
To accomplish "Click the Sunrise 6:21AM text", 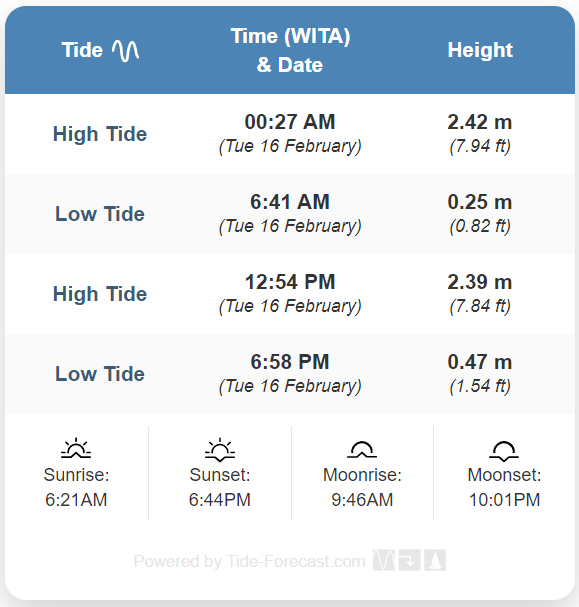I will pyautogui.click(x=76, y=487).
